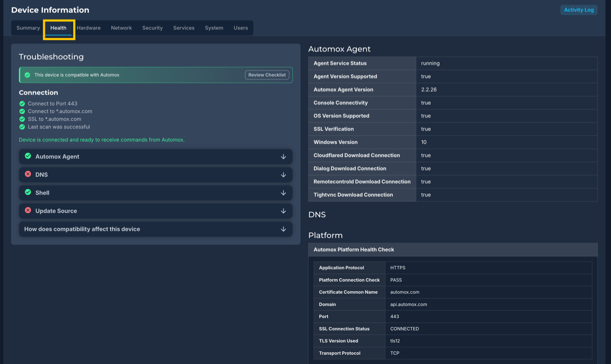Click the Domain value api.automox.com
The height and width of the screenshot is (364, 611).
pyautogui.click(x=409, y=304)
